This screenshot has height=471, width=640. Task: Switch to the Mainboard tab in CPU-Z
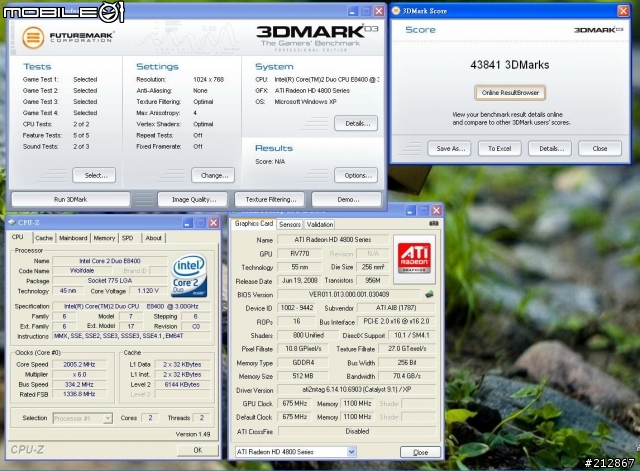point(73,238)
